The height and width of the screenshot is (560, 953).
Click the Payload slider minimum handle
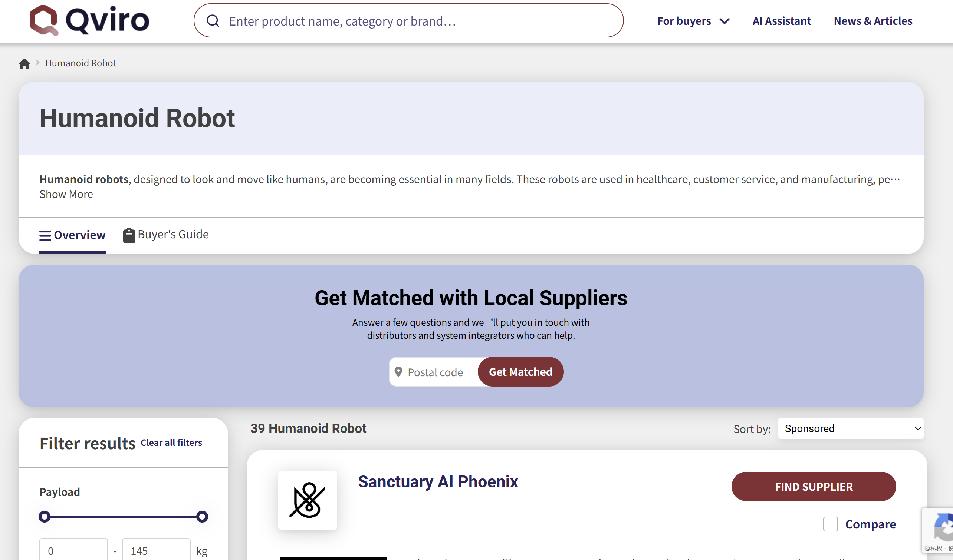(x=45, y=517)
